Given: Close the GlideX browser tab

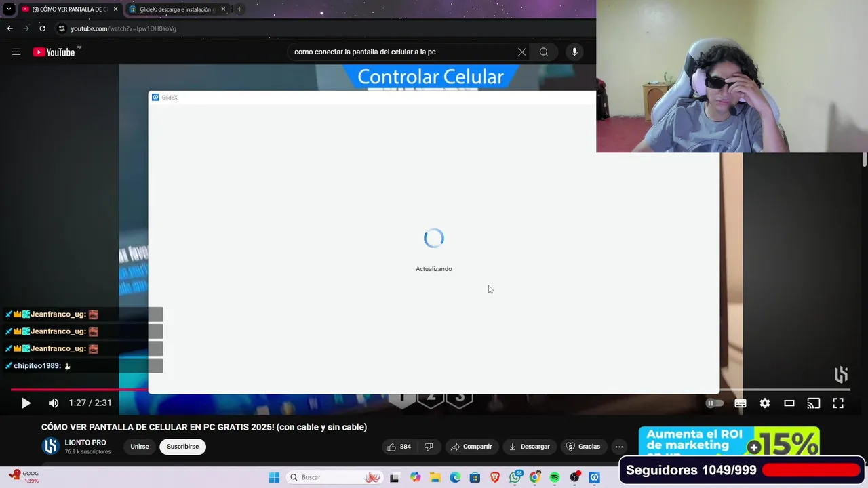Looking at the screenshot, I should pos(223,9).
